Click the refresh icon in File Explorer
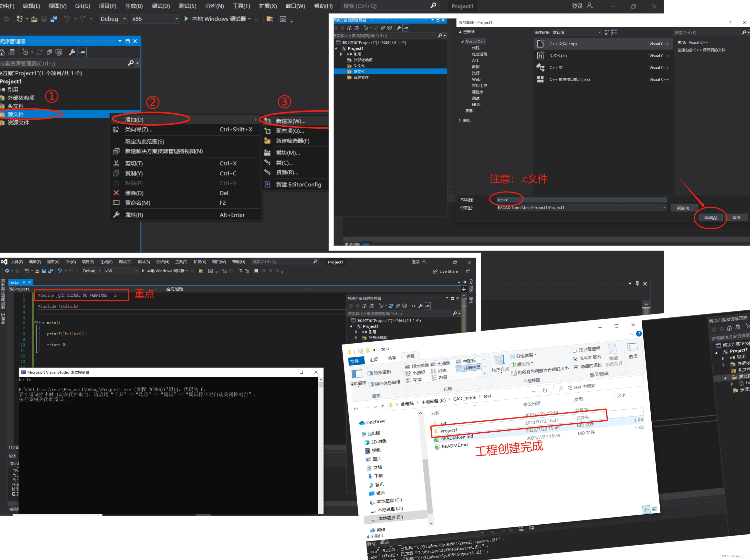This screenshot has width=750, height=560. coord(544,390)
